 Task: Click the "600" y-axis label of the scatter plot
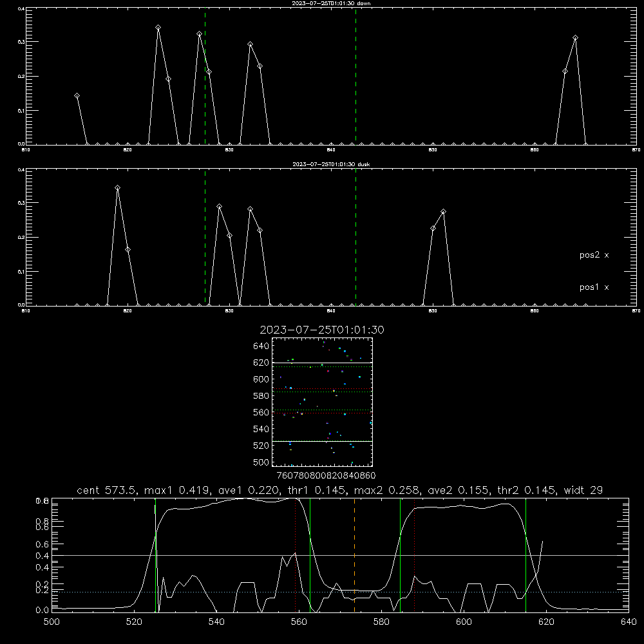(x=261, y=379)
